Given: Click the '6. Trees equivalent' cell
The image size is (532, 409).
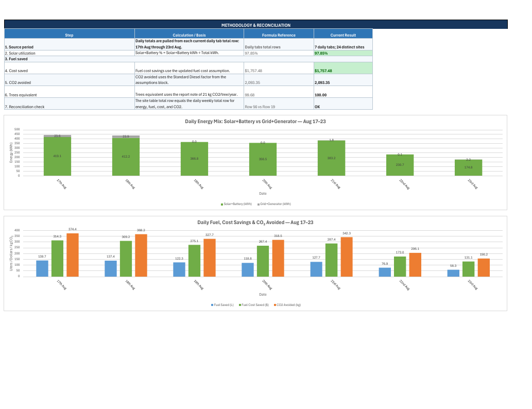Looking at the screenshot, I should (x=69, y=92).
